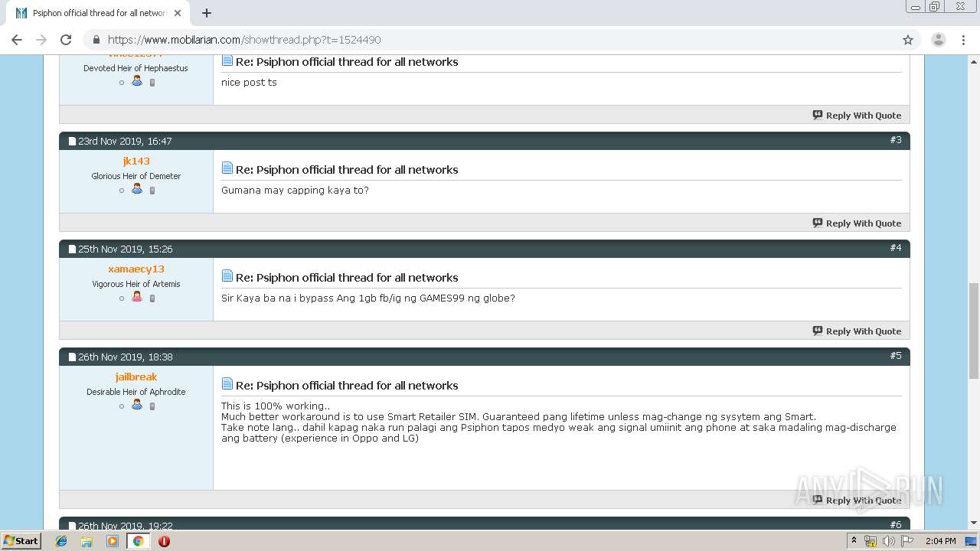Click the 2:04 PM system clock
The height and width of the screenshot is (551, 980).
pos(941,541)
